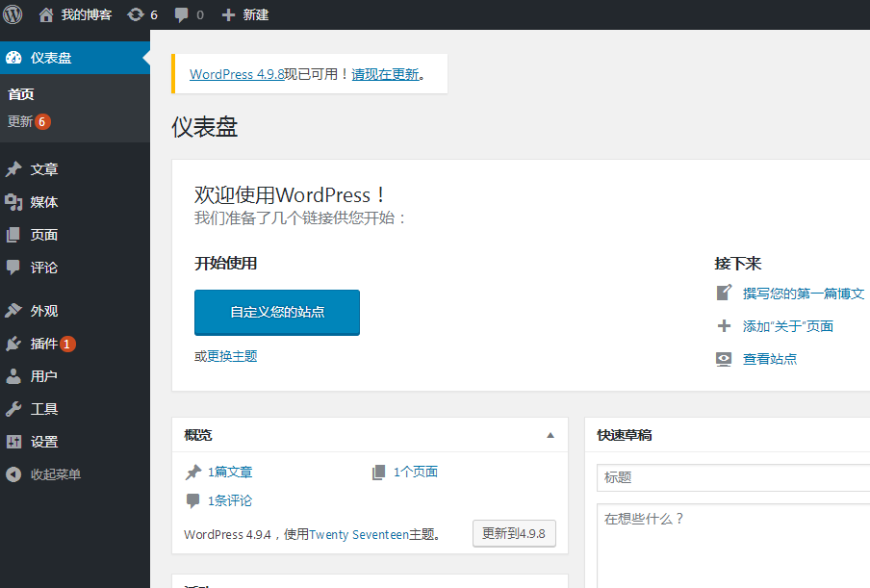Select the 更新 submenu item with badge
Viewport: 870px width, 588px height.
coord(21,122)
